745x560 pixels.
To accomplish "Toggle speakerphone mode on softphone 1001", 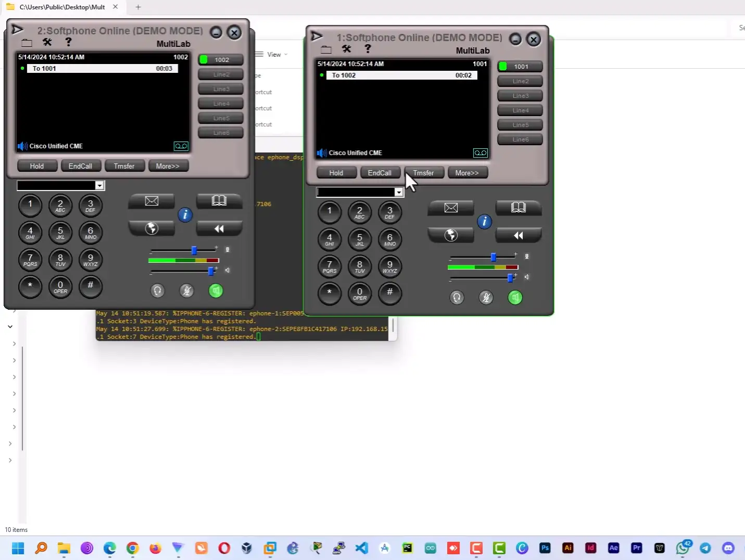I will [x=515, y=298].
